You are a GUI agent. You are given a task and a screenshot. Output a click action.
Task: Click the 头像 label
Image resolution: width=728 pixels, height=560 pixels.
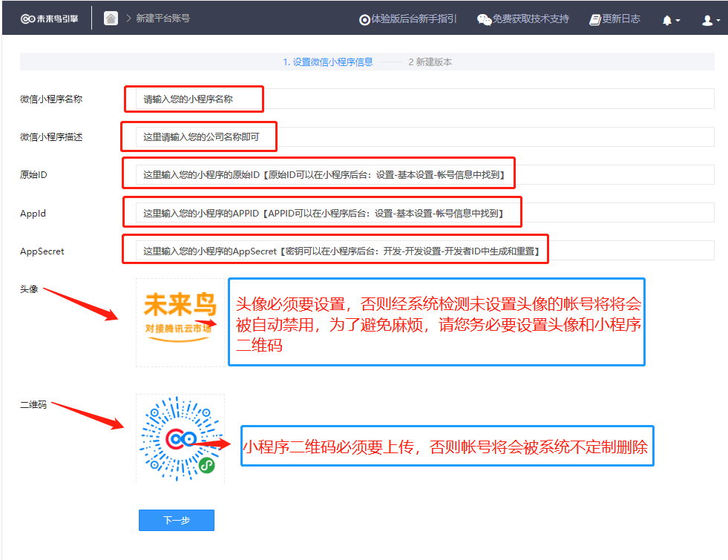click(29, 289)
